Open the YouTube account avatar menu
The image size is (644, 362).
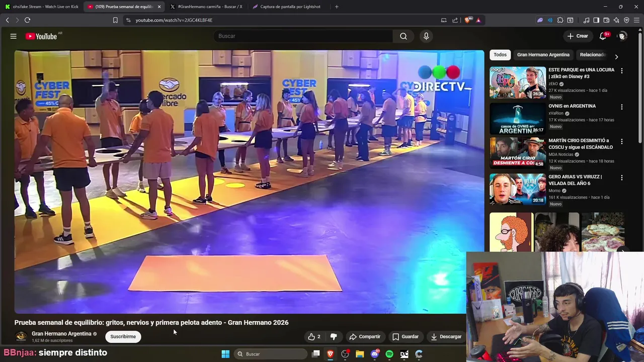coord(622,36)
